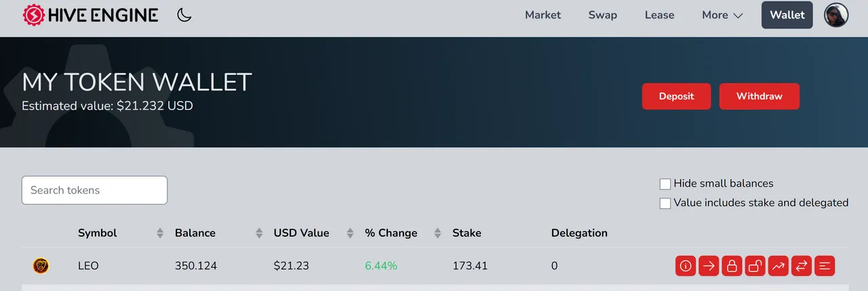
Task: Enable Hide small balances checkbox
Action: [x=665, y=184]
